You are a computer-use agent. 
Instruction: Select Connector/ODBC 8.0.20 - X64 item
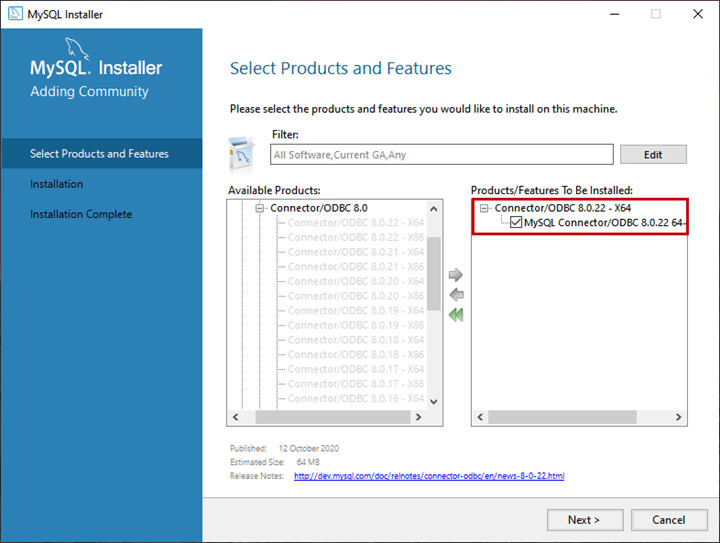[x=356, y=281]
